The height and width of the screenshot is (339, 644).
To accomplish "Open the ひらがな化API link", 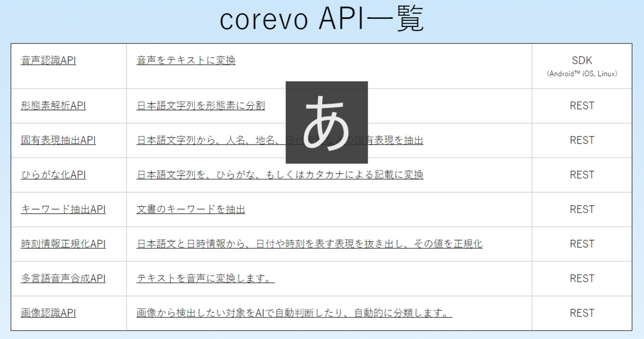I will click(x=53, y=175).
